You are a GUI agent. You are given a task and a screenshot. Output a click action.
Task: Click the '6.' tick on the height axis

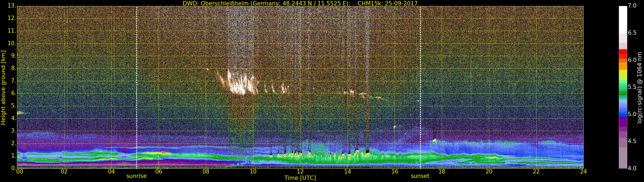pos(14,93)
